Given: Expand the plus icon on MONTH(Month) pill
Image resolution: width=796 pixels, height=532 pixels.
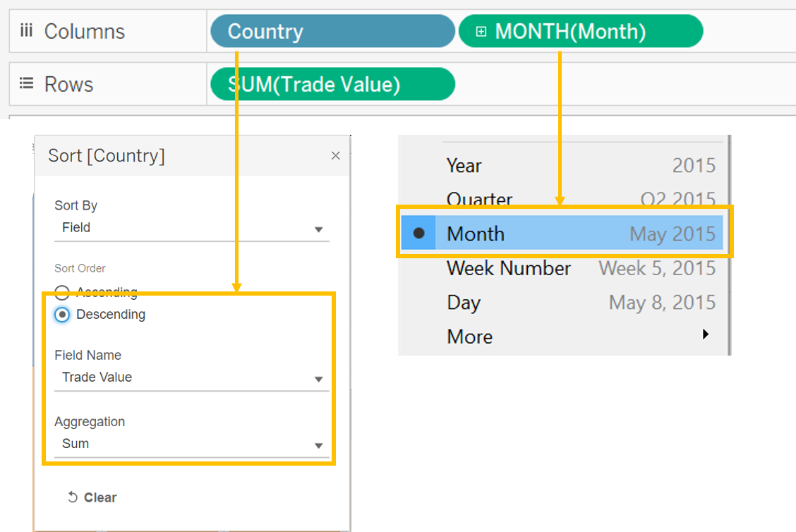Looking at the screenshot, I should pyautogui.click(x=481, y=32).
